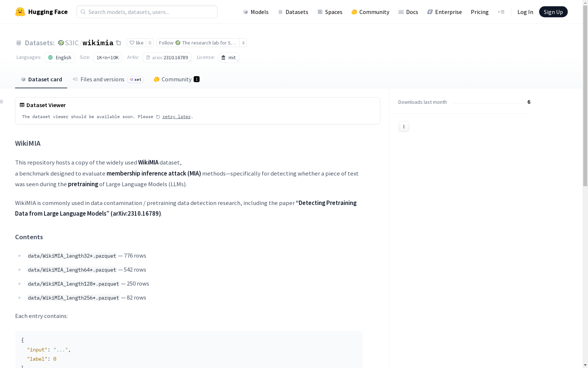Click the retry refresh icon
This screenshot has height=368, width=588.
pos(158,117)
